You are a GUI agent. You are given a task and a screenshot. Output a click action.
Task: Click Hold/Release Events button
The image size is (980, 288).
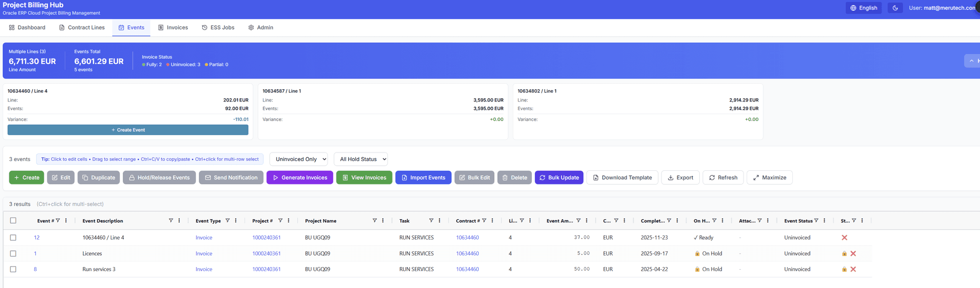tap(159, 177)
